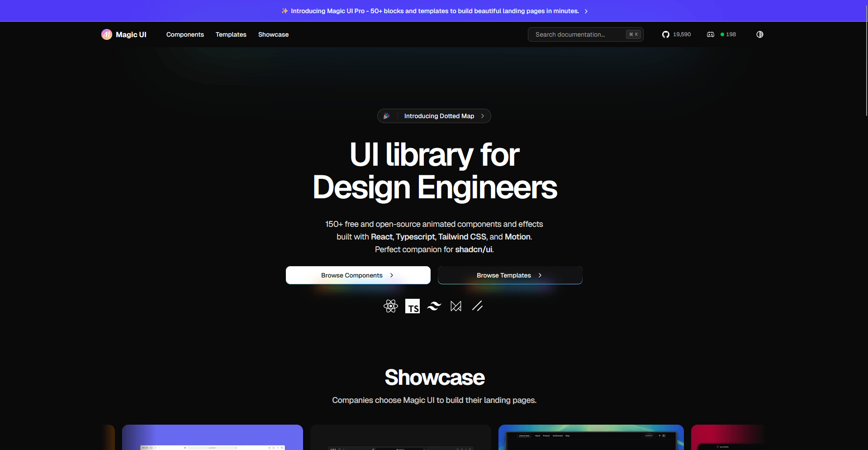This screenshot has width=868, height=450.
Task: Click the Motion framework icon
Action: pos(456,306)
